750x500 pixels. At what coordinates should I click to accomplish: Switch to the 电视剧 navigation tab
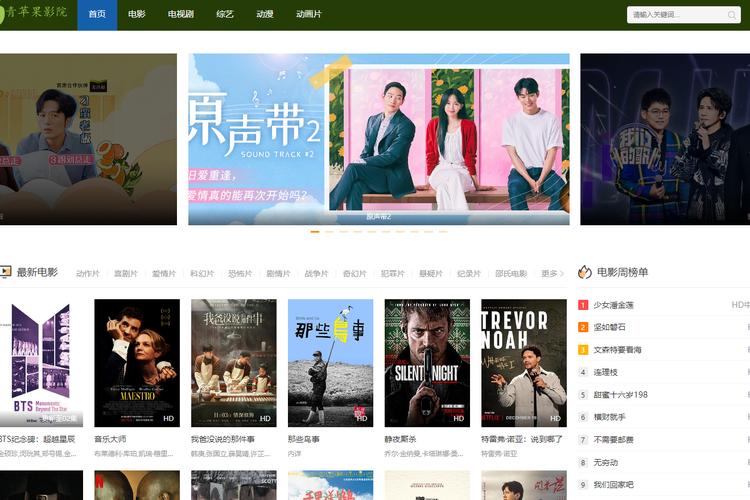tap(181, 15)
